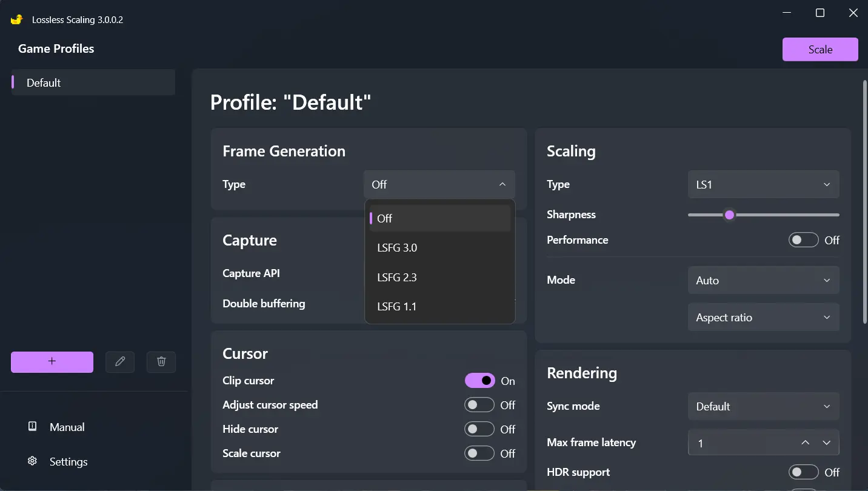This screenshot has height=491, width=868.
Task: Select the Default profile in the sidebar
Action: (92, 82)
